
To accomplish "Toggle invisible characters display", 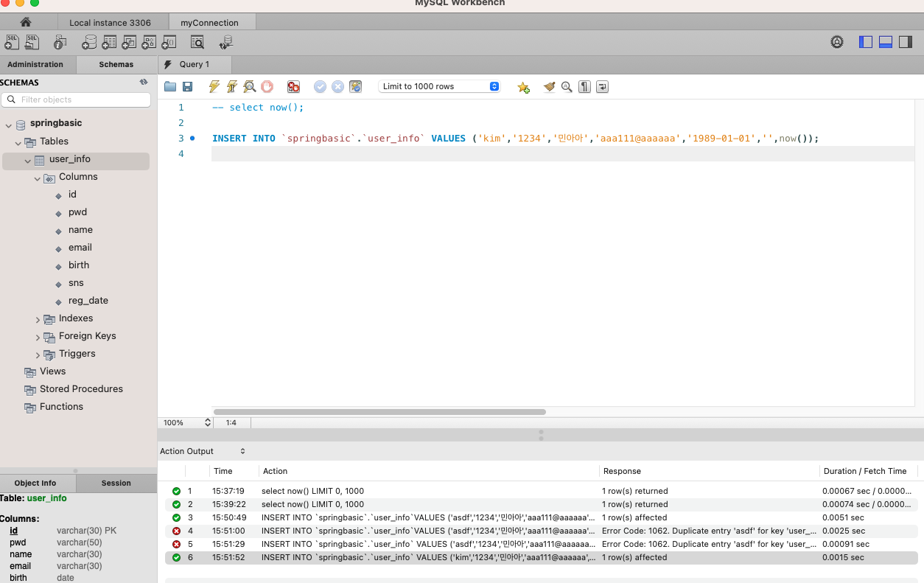I will (584, 87).
